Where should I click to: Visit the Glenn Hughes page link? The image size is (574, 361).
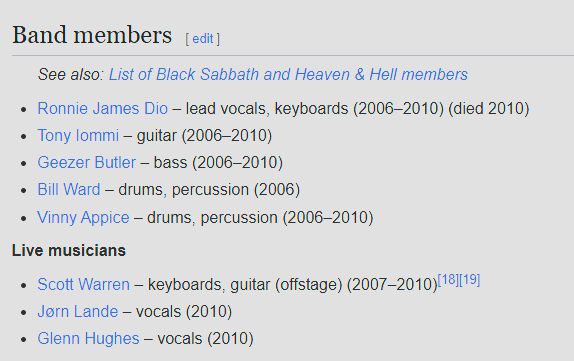(x=88, y=339)
